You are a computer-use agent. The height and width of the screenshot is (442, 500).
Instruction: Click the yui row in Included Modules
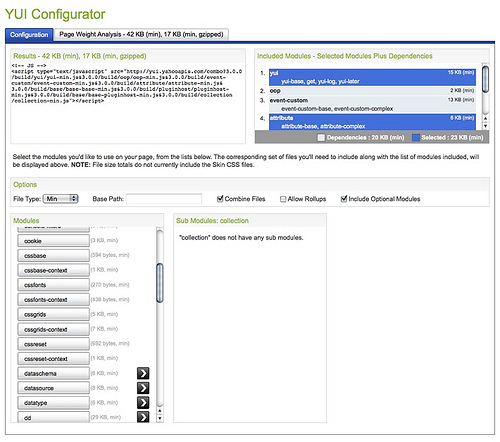coord(372,77)
